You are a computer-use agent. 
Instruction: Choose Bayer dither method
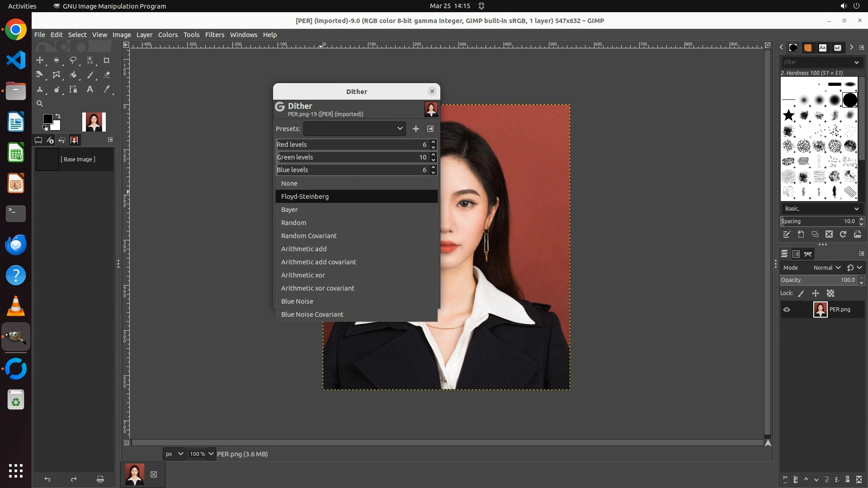289,210
